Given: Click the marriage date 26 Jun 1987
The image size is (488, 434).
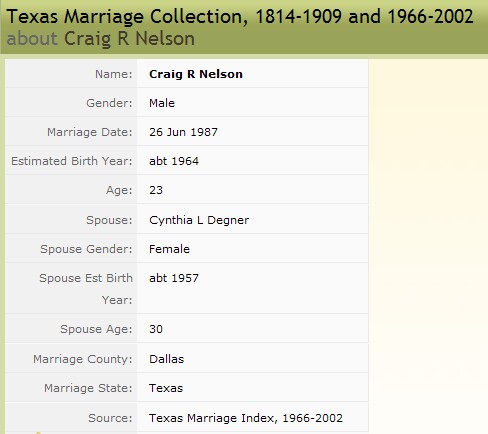Looking at the screenshot, I should tap(183, 132).
